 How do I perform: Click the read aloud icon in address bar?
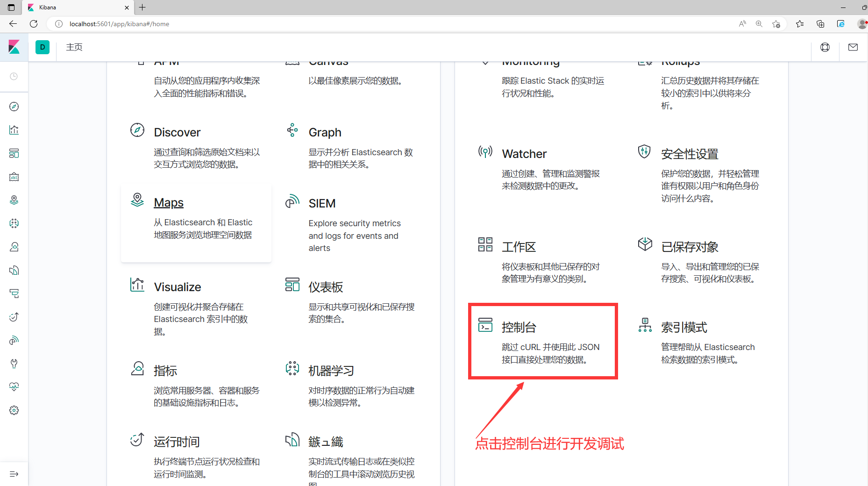click(742, 24)
